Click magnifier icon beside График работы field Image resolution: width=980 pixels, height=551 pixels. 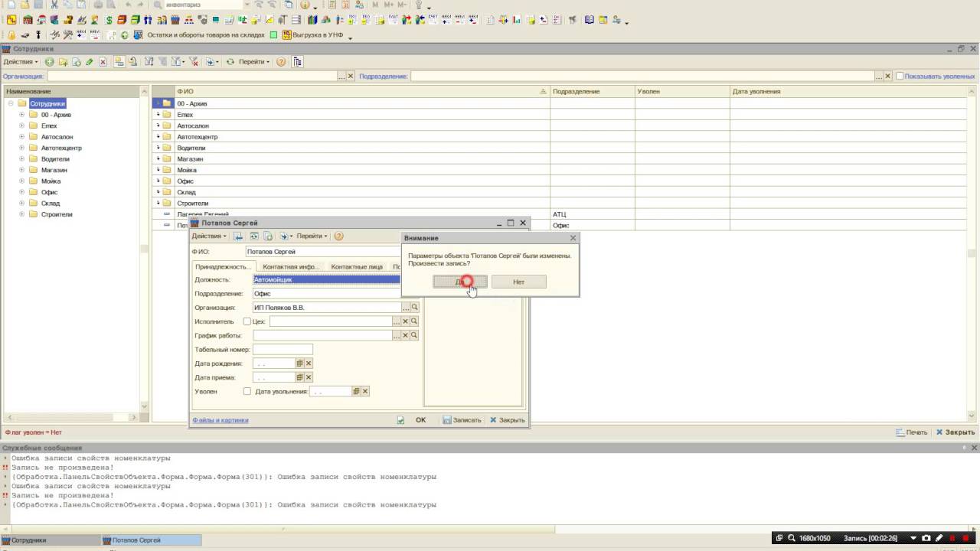click(415, 335)
